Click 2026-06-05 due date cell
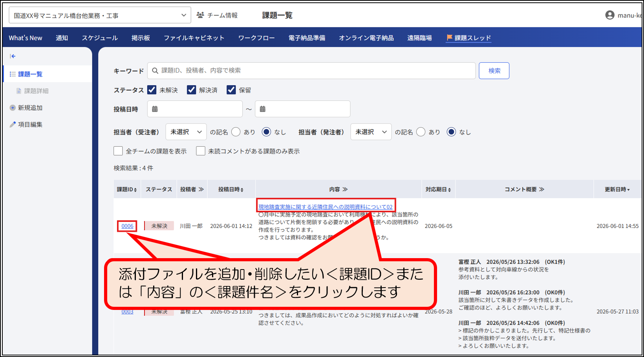644x357 pixels. [438, 226]
